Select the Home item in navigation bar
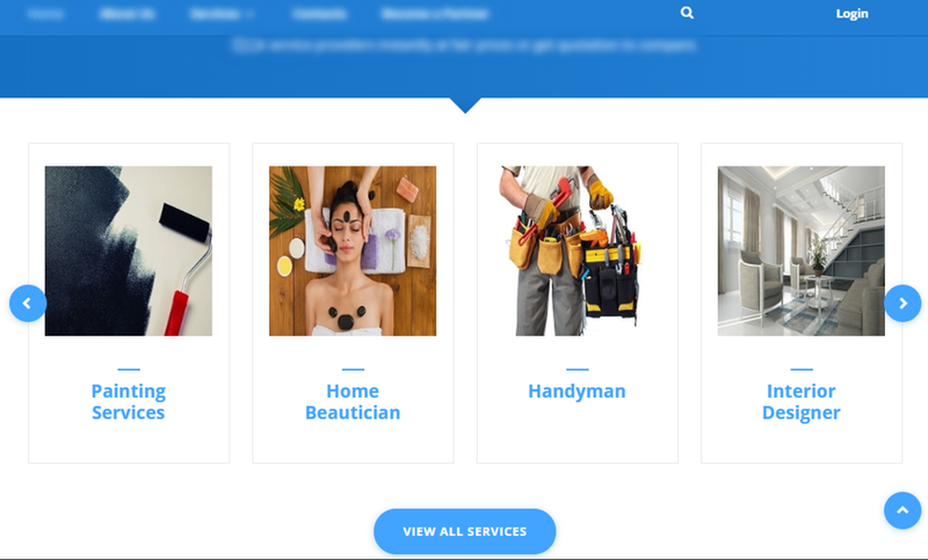The width and height of the screenshot is (928, 560). tap(45, 14)
